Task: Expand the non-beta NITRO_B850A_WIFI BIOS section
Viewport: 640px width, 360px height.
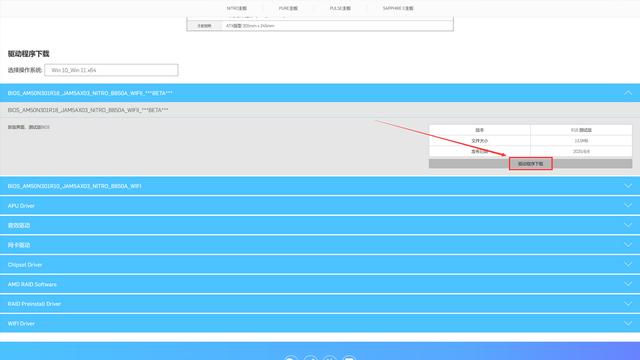Action: 320,186
